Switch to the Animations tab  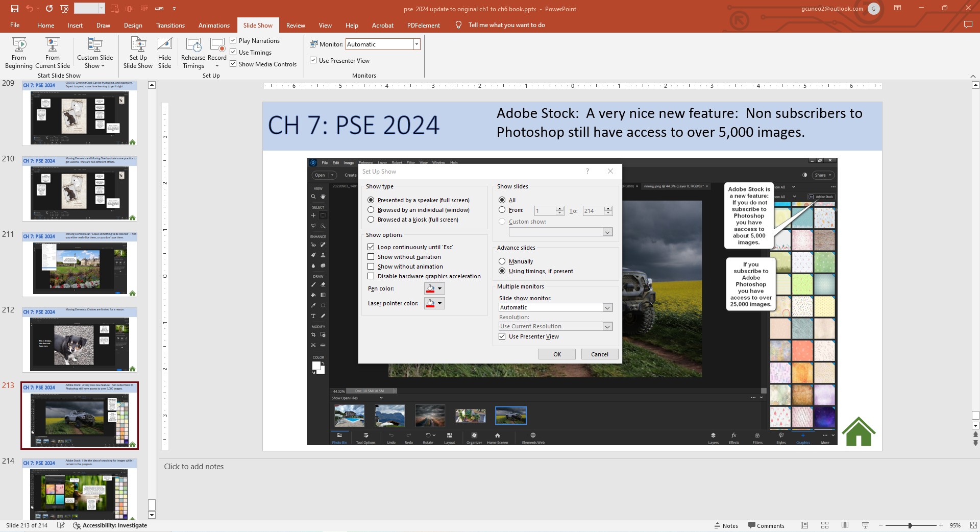coord(214,25)
